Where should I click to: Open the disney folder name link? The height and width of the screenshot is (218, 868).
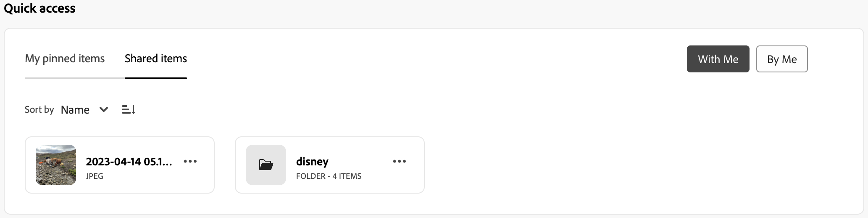312,162
